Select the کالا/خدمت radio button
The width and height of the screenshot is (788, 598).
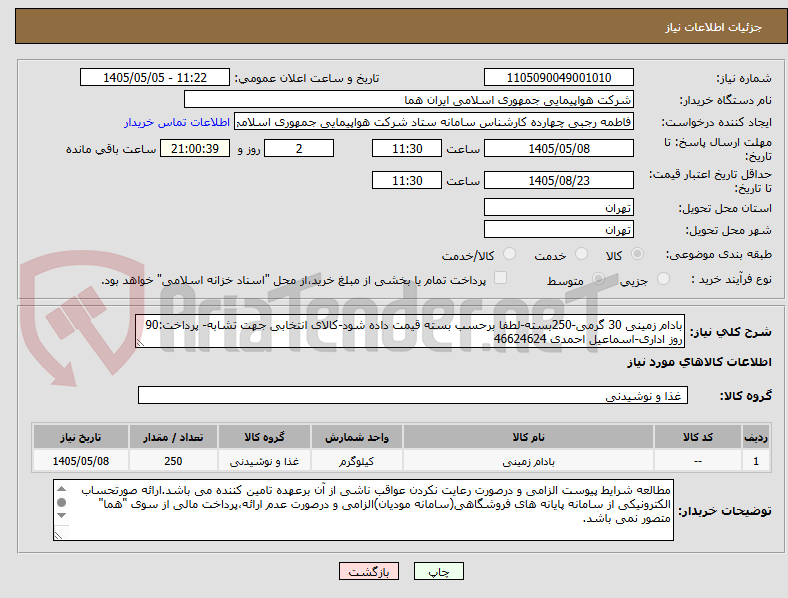[x=510, y=254]
